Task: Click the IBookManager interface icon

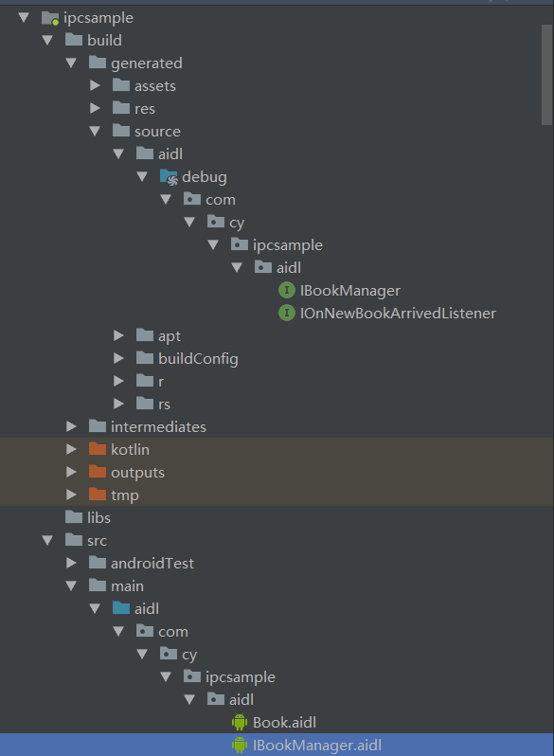Action: pos(287,290)
